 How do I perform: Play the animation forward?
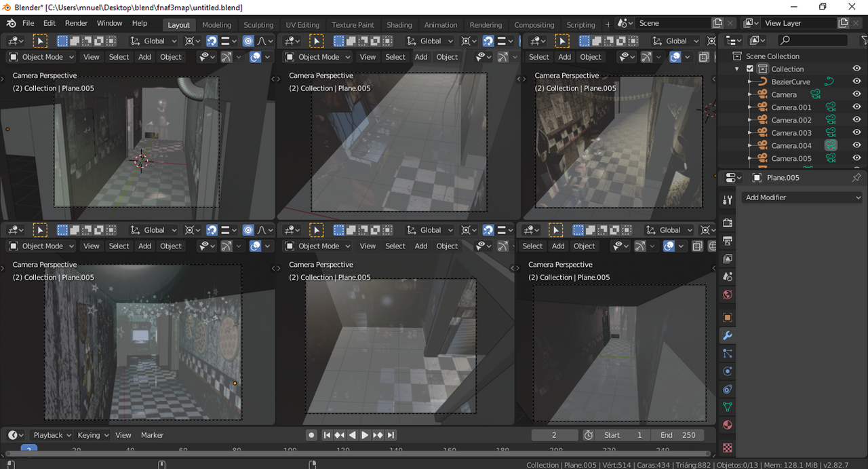[x=365, y=435]
